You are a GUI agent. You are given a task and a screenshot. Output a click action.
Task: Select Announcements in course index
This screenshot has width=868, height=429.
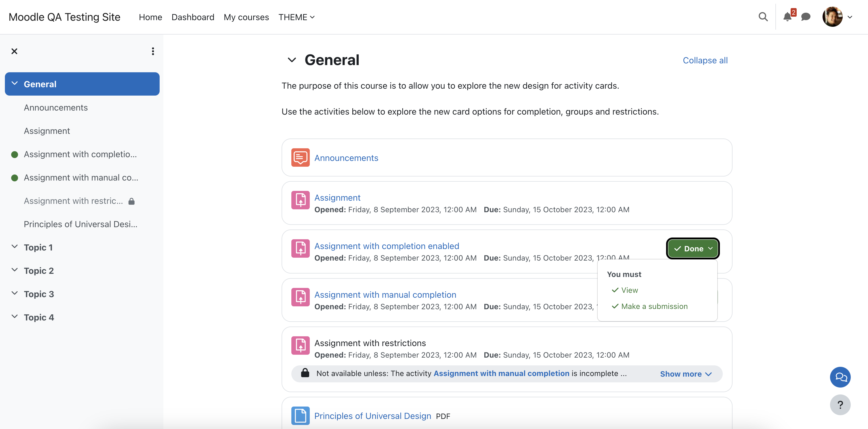click(x=56, y=108)
